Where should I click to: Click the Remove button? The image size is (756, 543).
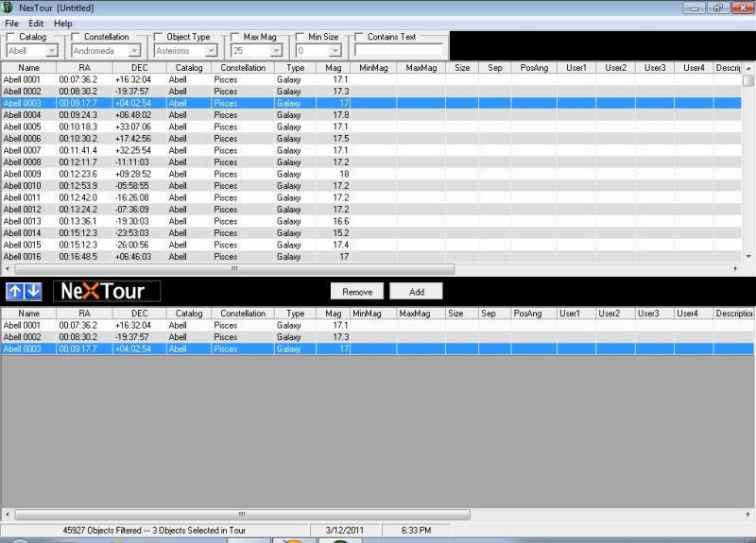[357, 292]
